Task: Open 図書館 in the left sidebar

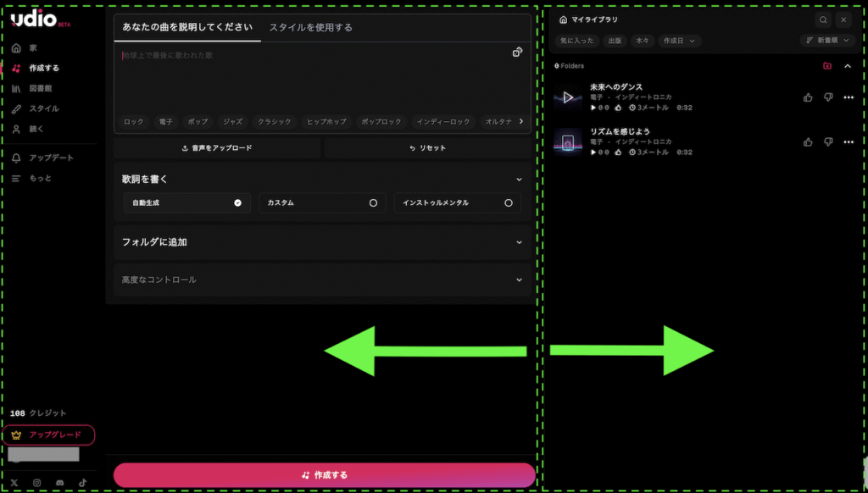Action: [40, 88]
